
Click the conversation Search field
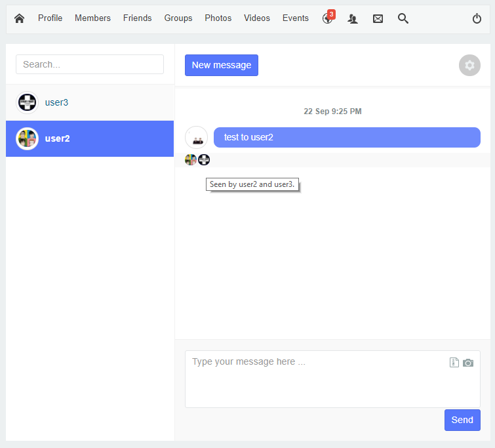90,64
